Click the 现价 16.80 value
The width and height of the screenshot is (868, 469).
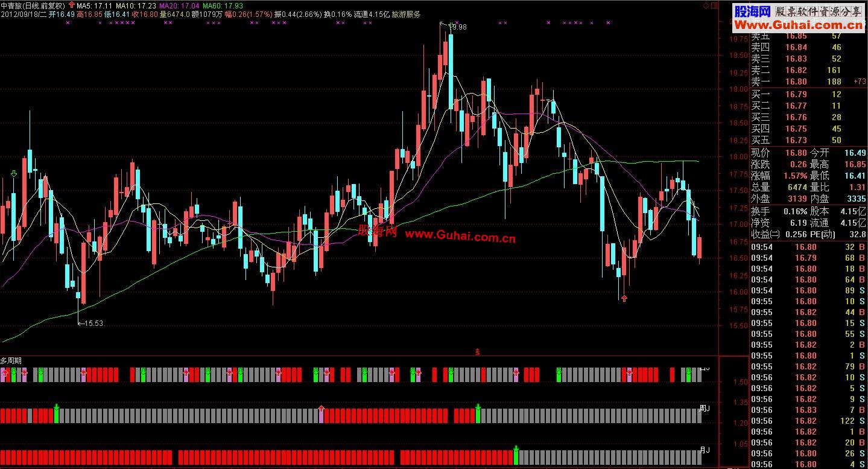[796, 153]
